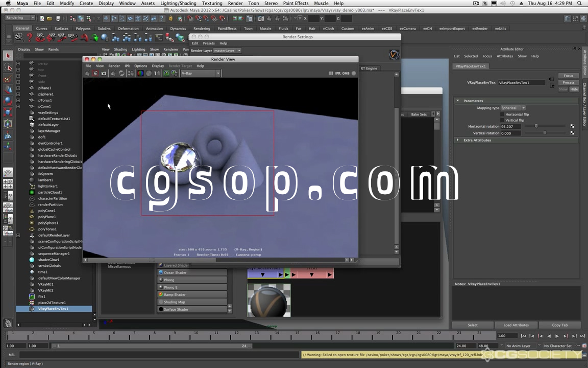Click the Lasso select tool in toolbox
The height and width of the screenshot is (368, 588).
pyautogui.click(x=8, y=67)
